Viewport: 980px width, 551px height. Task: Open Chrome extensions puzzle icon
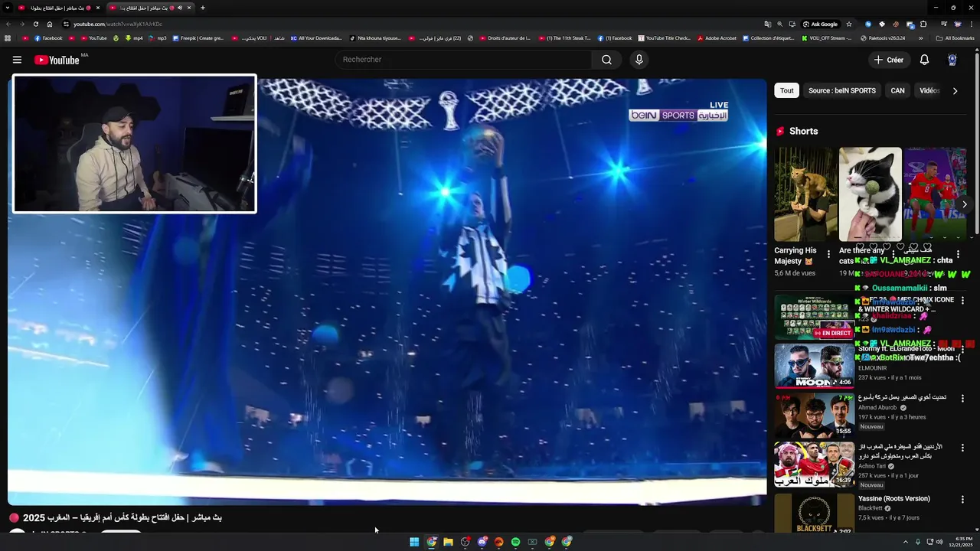click(x=923, y=24)
